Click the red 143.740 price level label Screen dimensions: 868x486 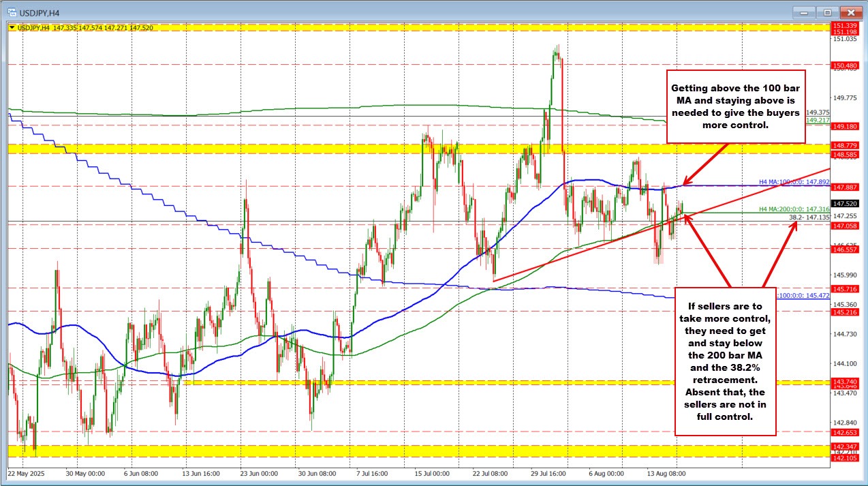(x=845, y=381)
